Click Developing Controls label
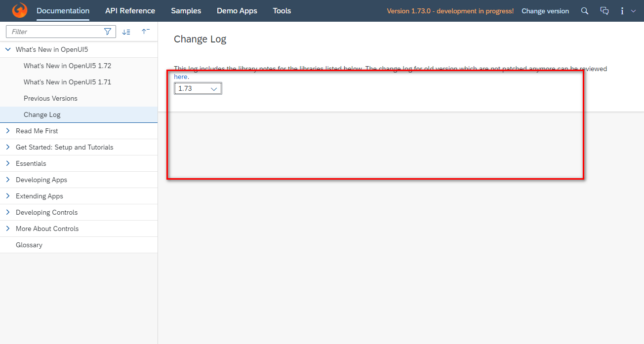 (x=47, y=212)
